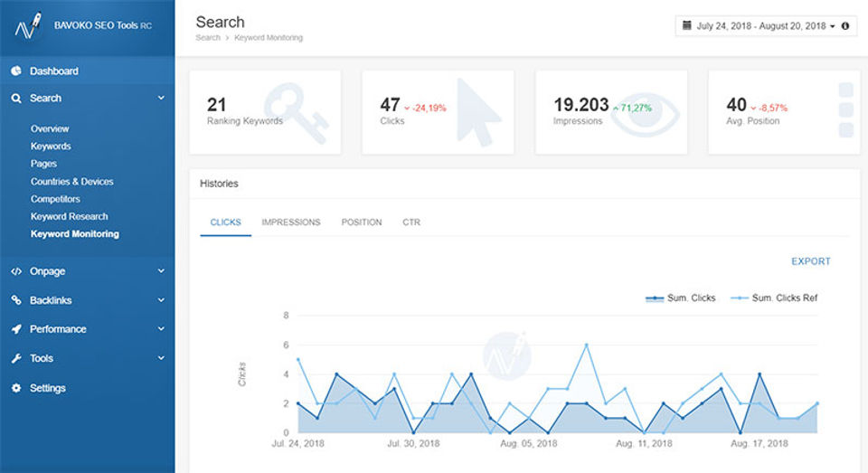The width and height of the screenshot is (868, 473).
Task: Click the list icon on Avg. Position card
Action: [846, 109]
